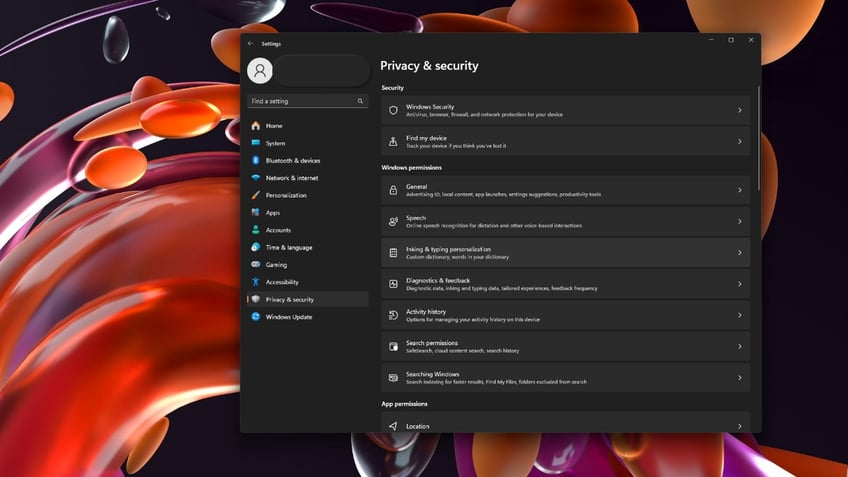Viewport: 848px width, 477px height.
Task: Click the Gaming controller icon
Action: tap(256, 264)
